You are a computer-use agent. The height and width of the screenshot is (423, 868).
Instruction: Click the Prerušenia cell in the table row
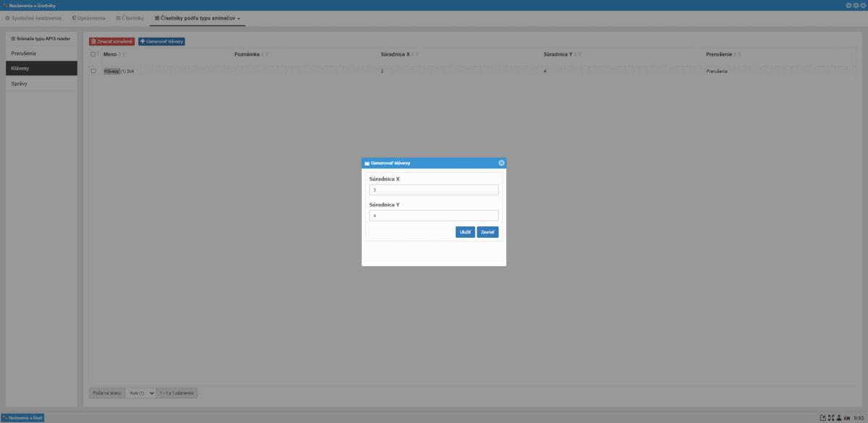tap(716, 71)
